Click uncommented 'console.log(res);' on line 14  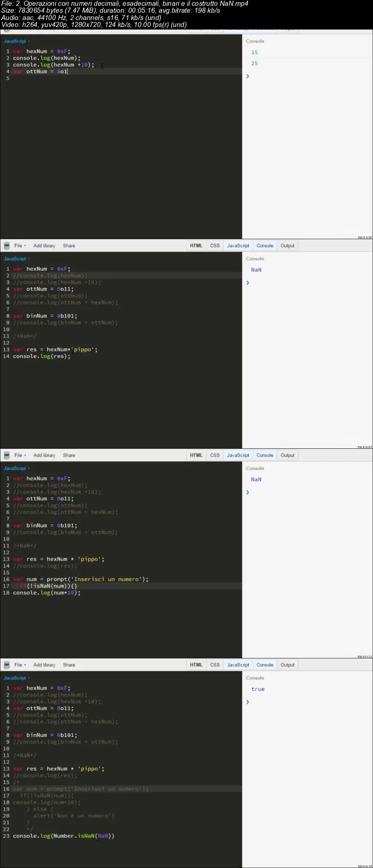[x=42, y=356]
